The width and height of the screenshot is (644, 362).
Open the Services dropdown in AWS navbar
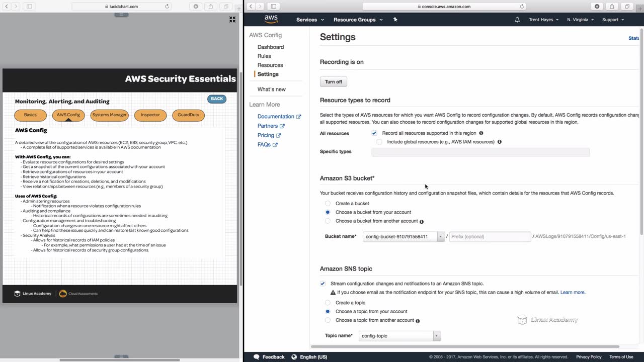click(310, 20)
